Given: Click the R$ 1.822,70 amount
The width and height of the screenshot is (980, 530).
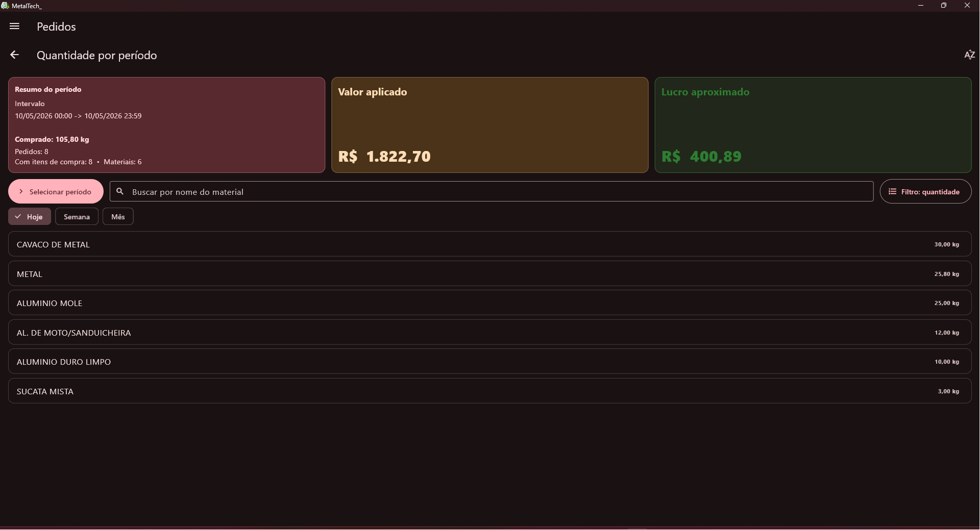Looking at the screenshot, I should click(384, 157).
